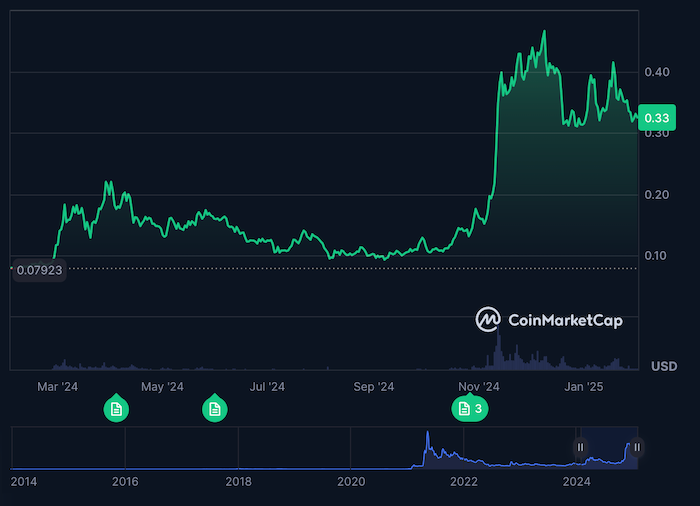Click the CoinMarketCap logo watermark
The image size is (700, 506).
pos(549,320)
